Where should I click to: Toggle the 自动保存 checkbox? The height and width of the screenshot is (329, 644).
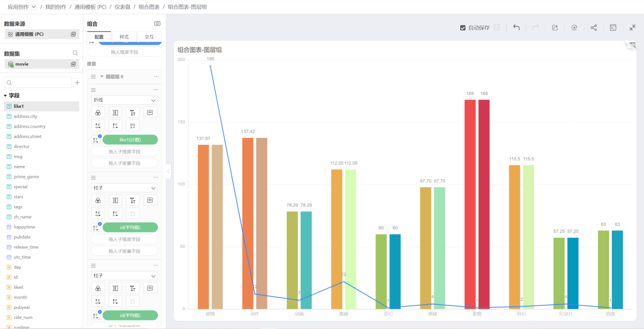(x=463, y=28)
